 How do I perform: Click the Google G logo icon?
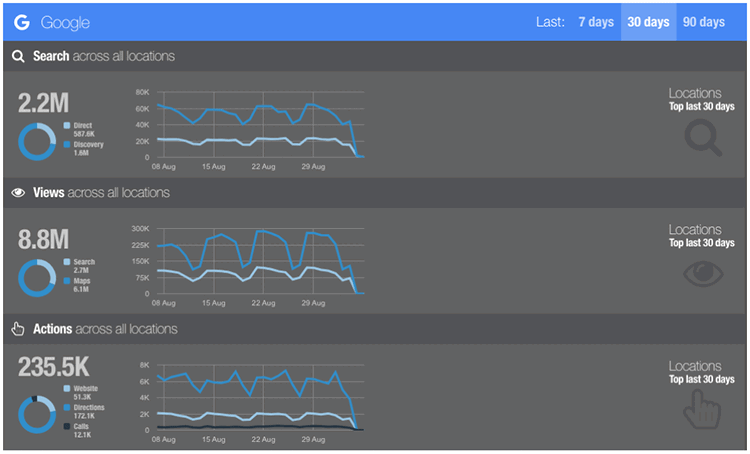22,22
